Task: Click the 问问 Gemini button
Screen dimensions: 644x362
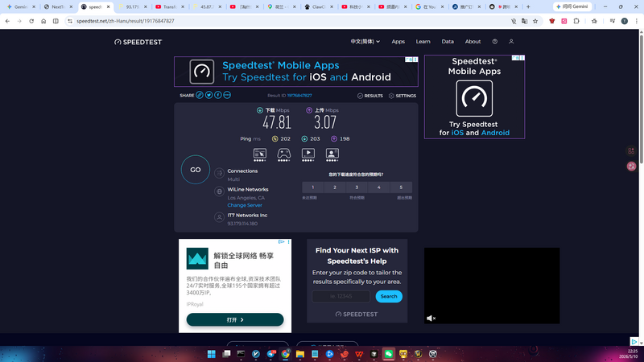Action: (x=572, y=6)
